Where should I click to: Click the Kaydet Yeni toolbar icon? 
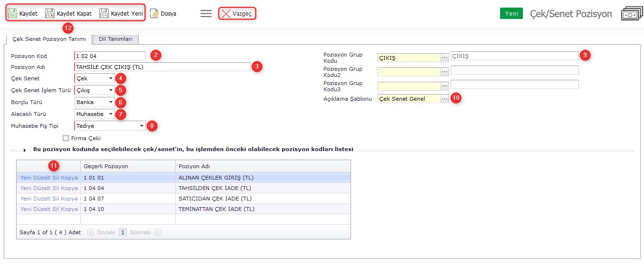pyautogui.click(x=104, y=14)
